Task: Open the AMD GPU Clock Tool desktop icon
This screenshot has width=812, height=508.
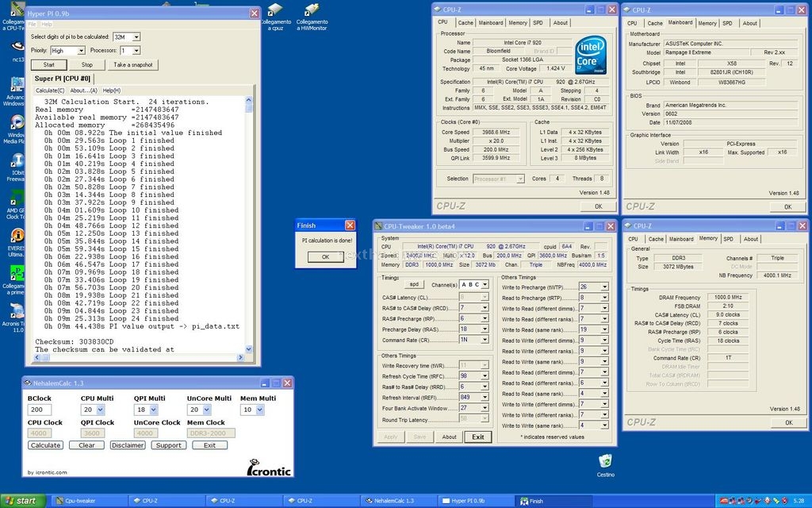Action: click(16, 205)
